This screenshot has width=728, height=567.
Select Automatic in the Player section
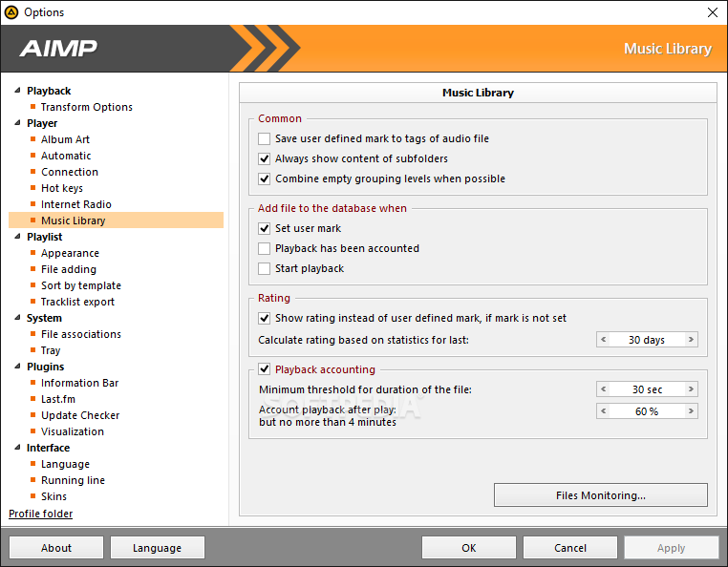click(66, 156)
